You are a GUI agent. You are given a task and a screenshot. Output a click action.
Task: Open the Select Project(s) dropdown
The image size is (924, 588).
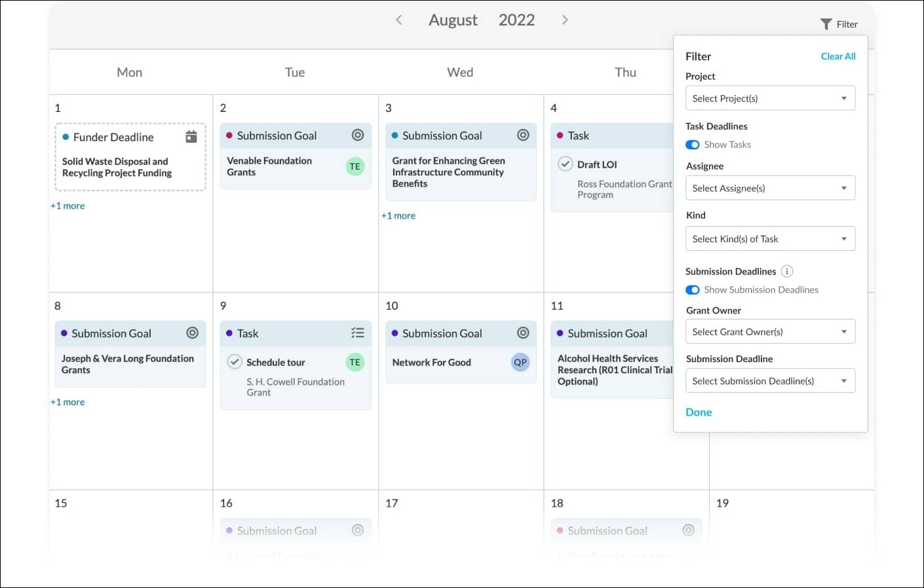coord(770,98)
